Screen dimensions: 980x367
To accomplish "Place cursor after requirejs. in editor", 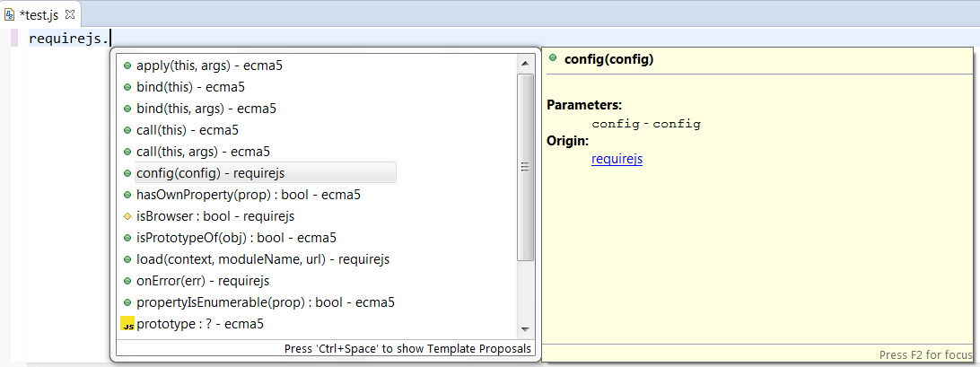I will click(x=110, y=39).
